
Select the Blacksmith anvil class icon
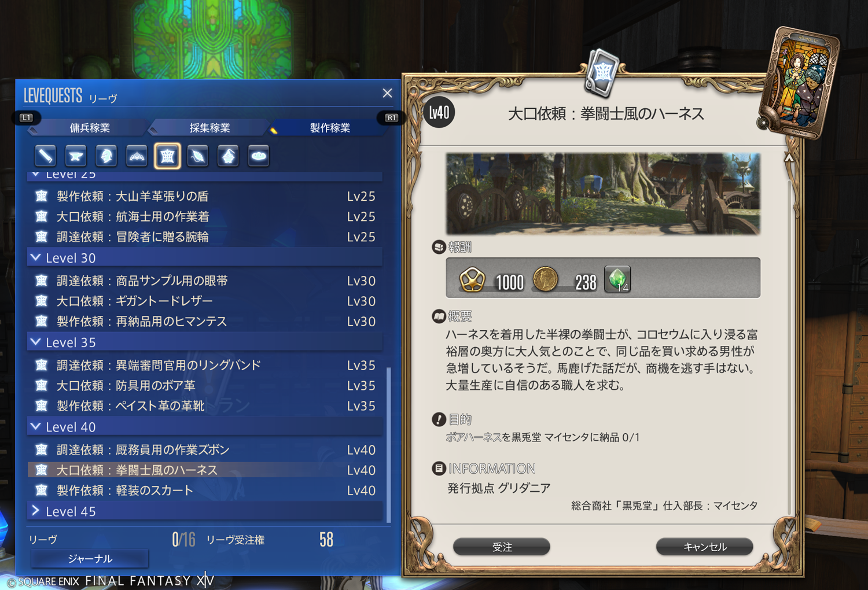pos(76,156)
